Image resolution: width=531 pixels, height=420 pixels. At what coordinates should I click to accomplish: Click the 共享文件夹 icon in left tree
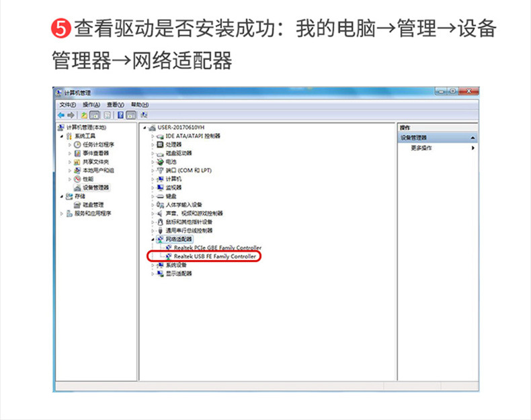[x=77, y=162]
